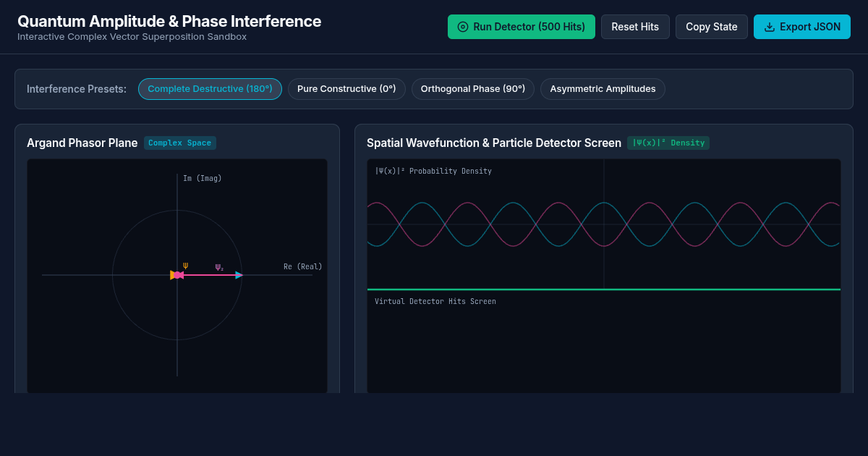Click the Export JSON download icon
The height and width of the screenshot is (456, 868).
(x=770, y=27)
